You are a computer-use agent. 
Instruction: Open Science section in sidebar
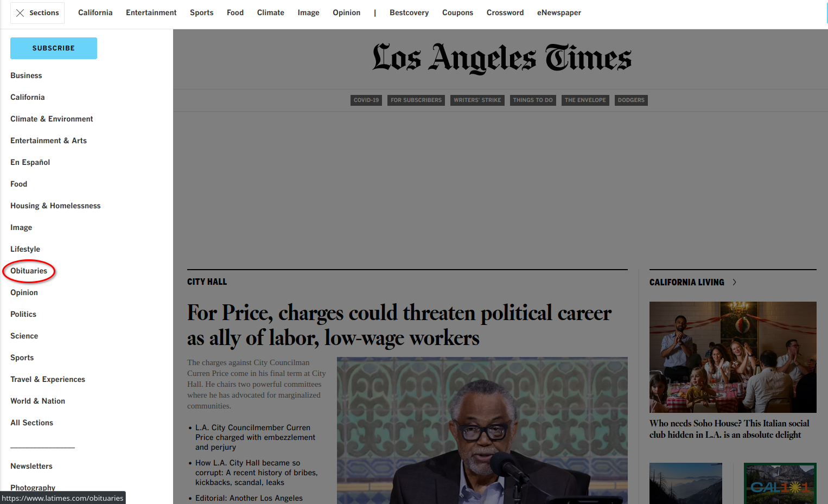[x=24, y=336]
